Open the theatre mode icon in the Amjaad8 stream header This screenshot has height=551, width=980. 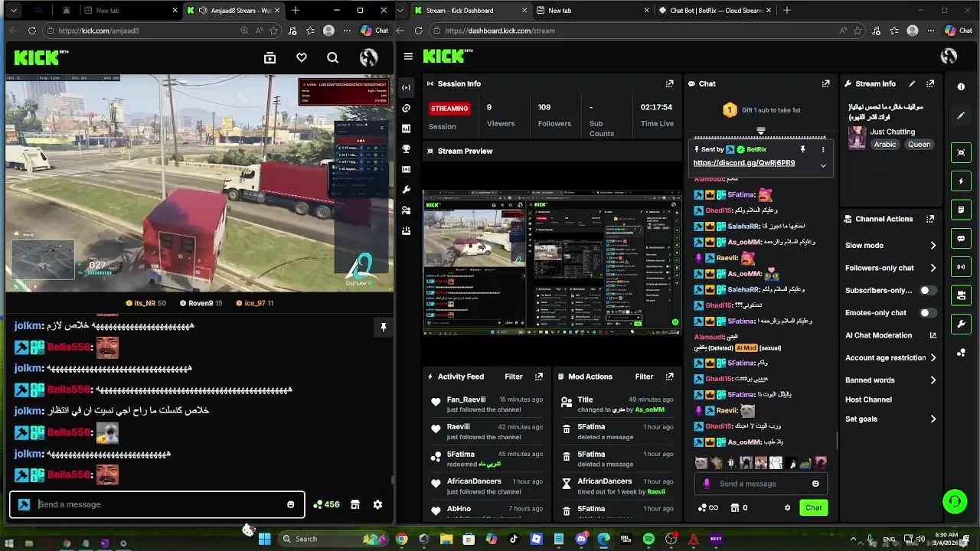coord(269,57)
